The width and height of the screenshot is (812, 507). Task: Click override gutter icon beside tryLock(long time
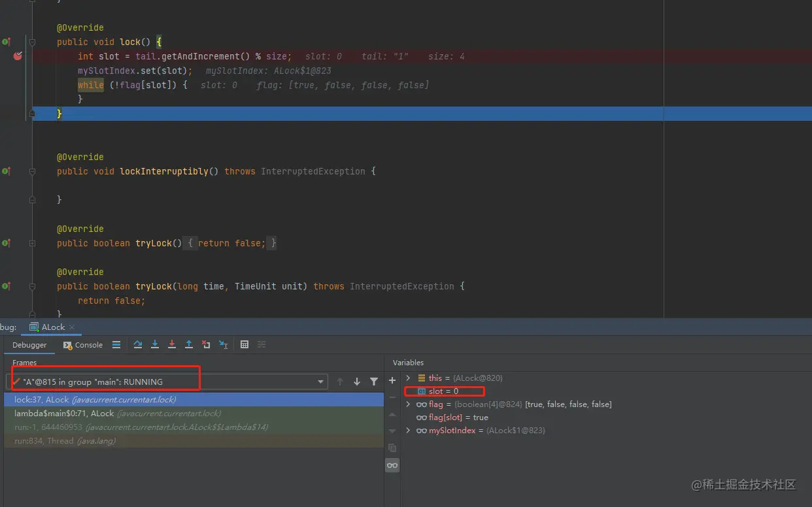point(6,286)
